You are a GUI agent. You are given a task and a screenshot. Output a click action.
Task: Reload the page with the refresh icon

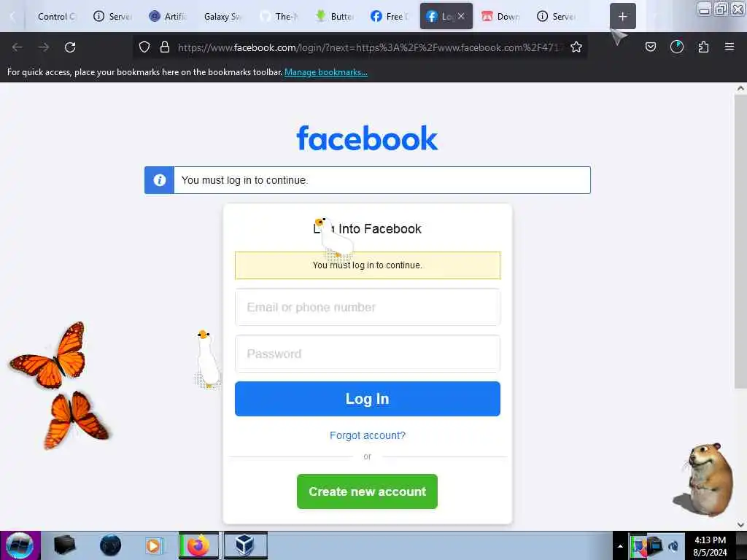[x=70, y=47]
